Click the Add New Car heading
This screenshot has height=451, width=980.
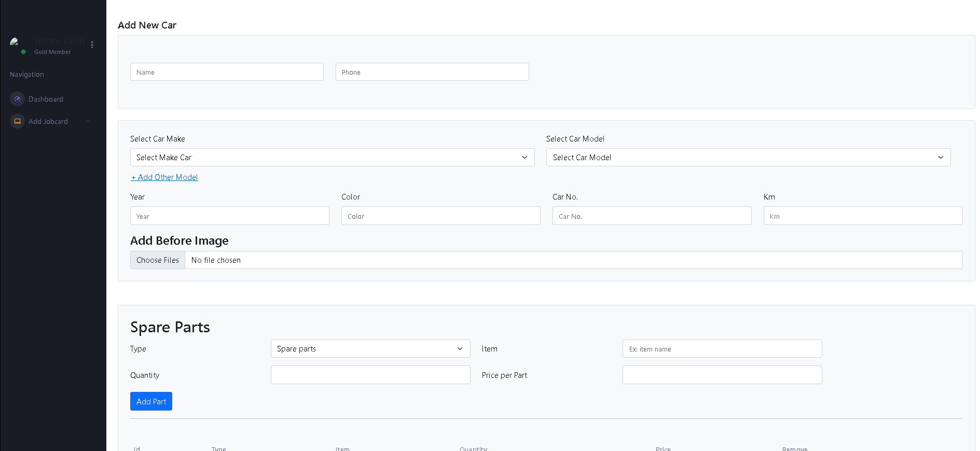pyautogui.click(x=147, y=25)
